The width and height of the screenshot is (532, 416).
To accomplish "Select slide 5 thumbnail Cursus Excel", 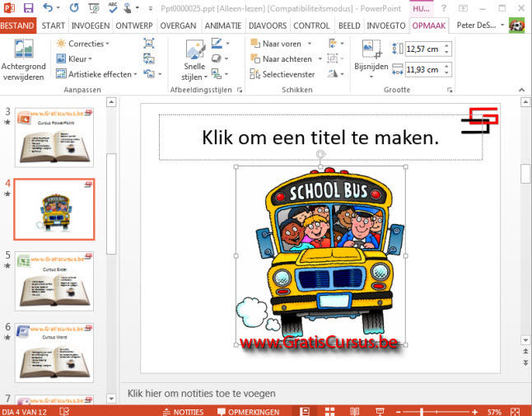I will pos(54,281).
